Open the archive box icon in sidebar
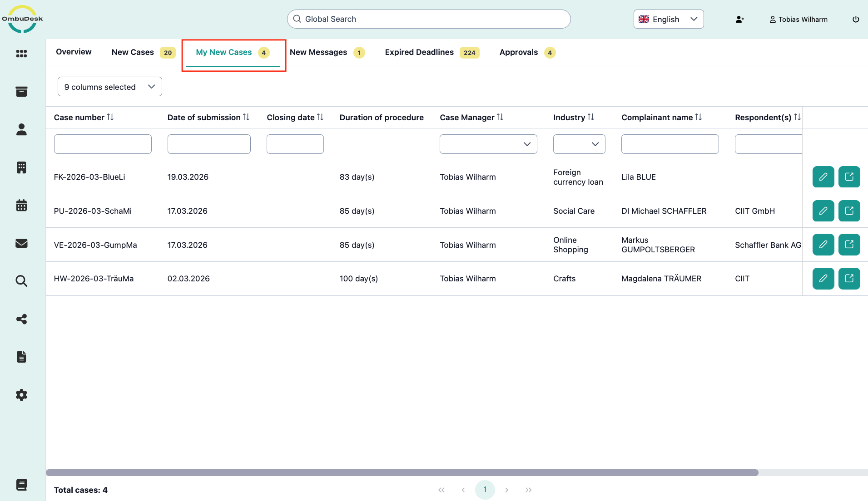Screen dimensions: 868x501 point(21,92)
